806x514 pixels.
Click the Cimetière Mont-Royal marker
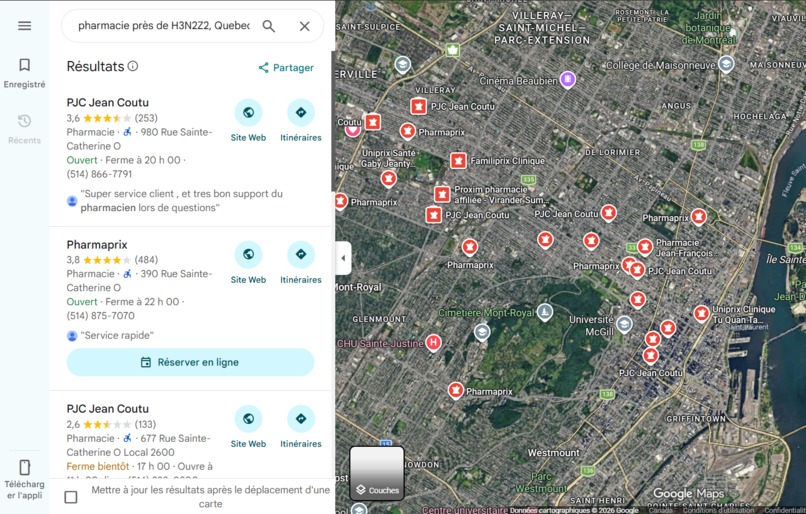[x=544, y=311]
